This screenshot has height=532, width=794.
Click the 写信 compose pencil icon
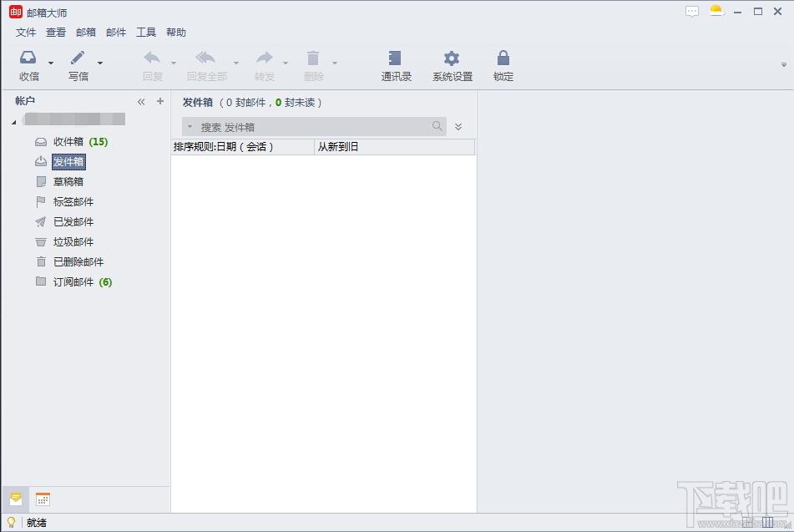click(78, 58)
